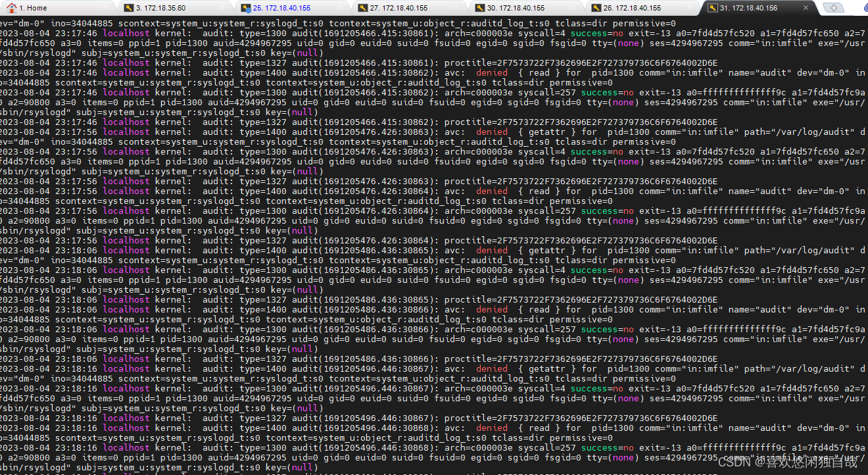Click timestamp 23:18:16 on the type=1327 30867 line

76,418
